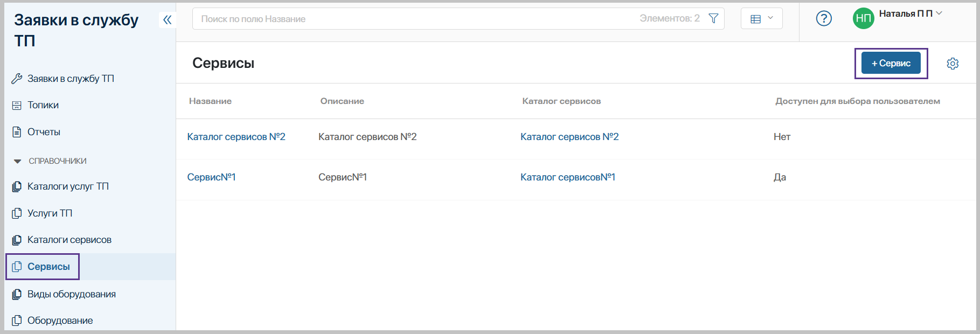Click the Название column header
The width and height of the screenshot is (980, 334).
pos(210,101)
